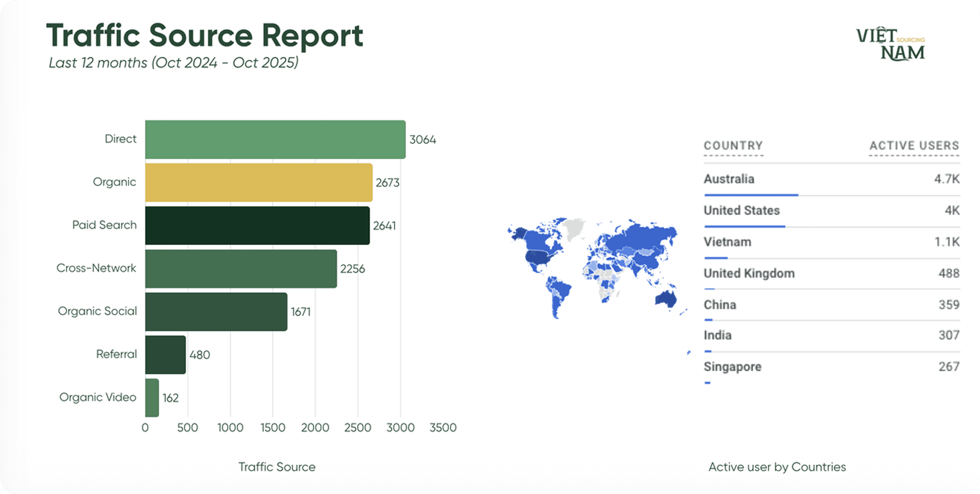This screenshot has width=980, height=494.
Task: Click India in the country list
Action: click(x=717, y=335)
